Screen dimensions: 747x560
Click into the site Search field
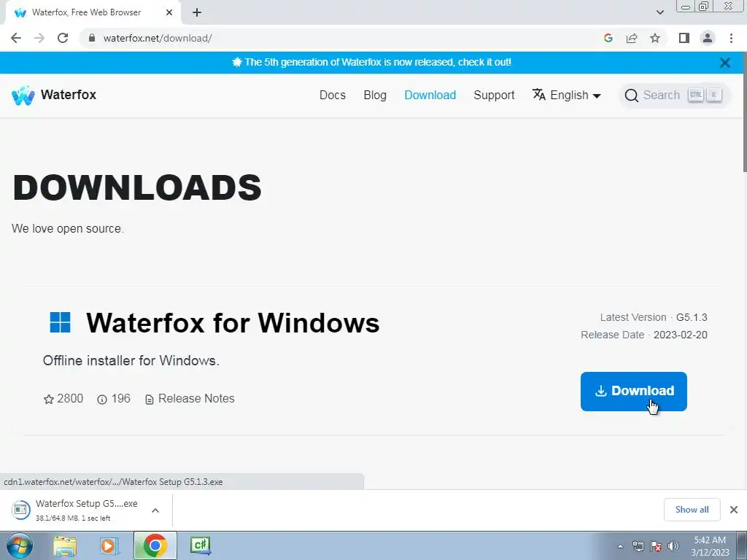coord(674,96)
